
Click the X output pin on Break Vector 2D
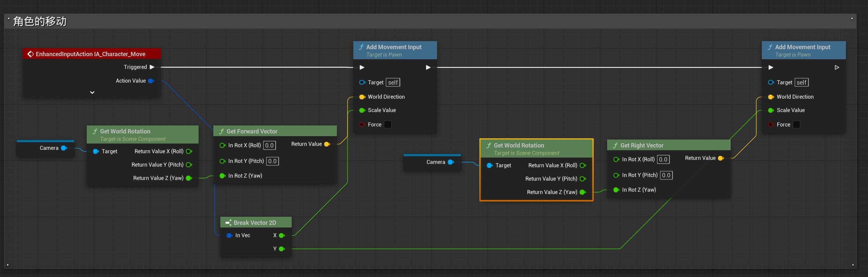tap(282, 235)
